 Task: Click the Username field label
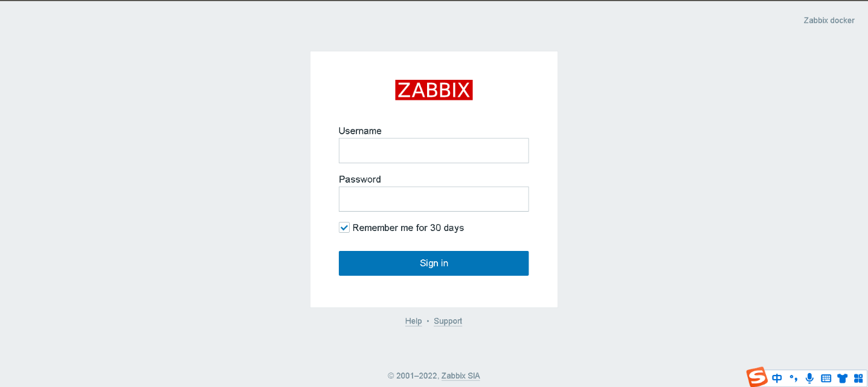[360, 131]
